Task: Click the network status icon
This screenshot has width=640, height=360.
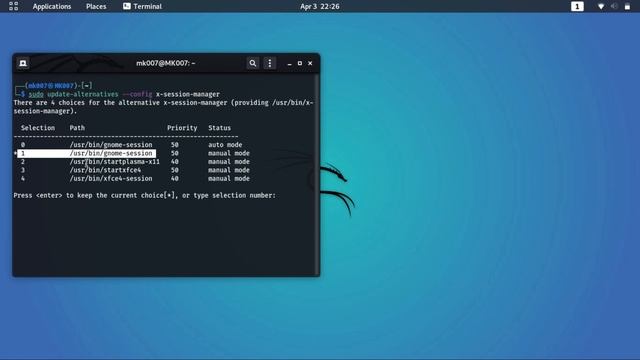Action: (x=601, y=6)
